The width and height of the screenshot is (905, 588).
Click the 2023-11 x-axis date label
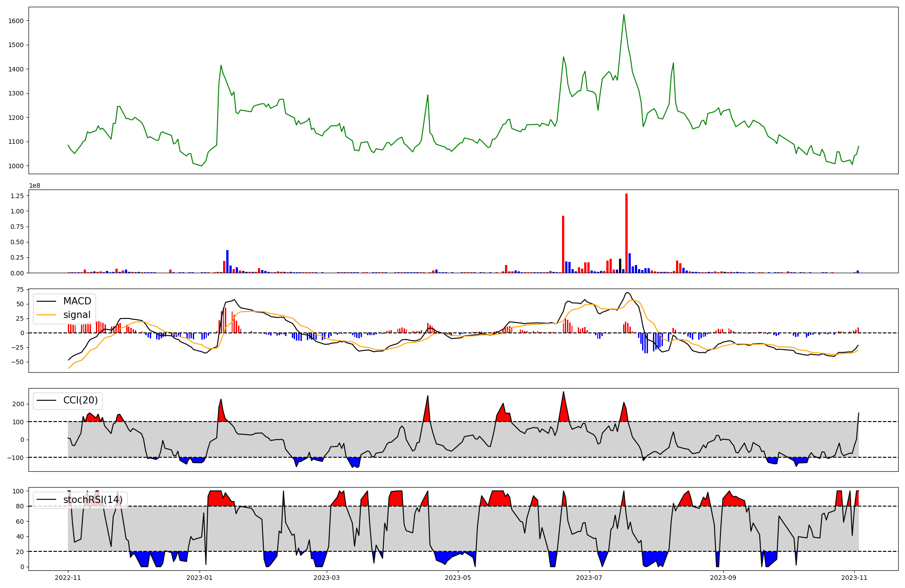pos(854,578)
